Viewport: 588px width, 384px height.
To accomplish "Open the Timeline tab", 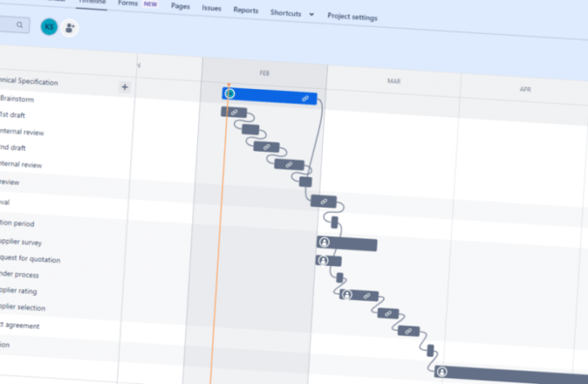I will tap(90, 2).
